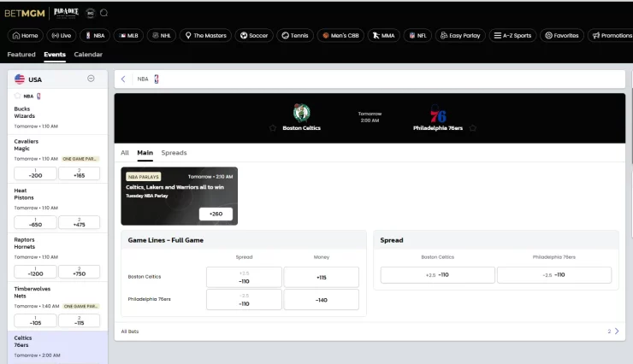
Task: Open the NBA Parlays promo card
Action: tap(180, 196)
